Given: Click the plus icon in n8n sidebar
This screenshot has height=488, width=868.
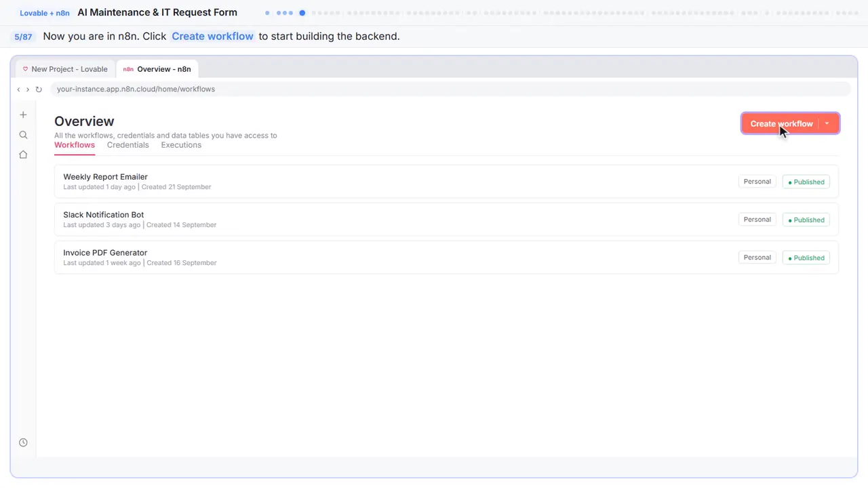Looking at the screenshot, I should (23, 115).
